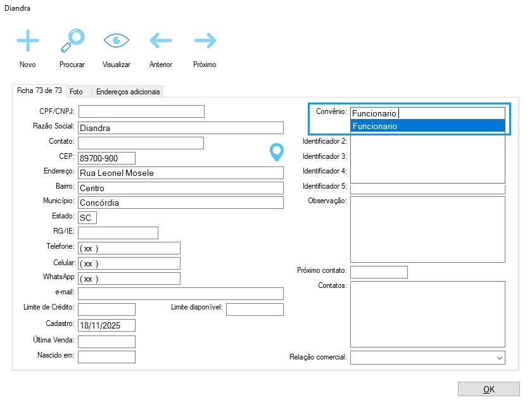Focus the CEP field
The image size is (532, 407).
(x=106, y=158)
